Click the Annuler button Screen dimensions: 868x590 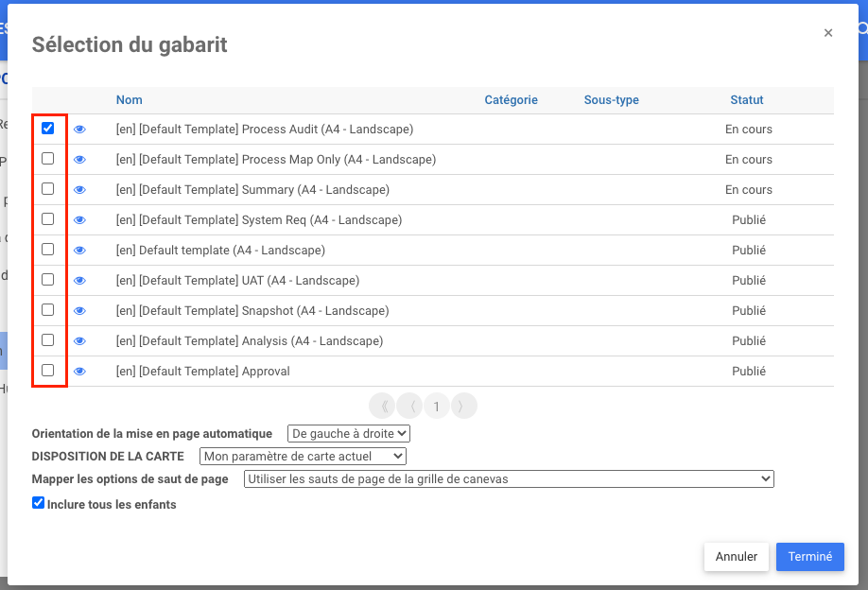pos(736,557)
